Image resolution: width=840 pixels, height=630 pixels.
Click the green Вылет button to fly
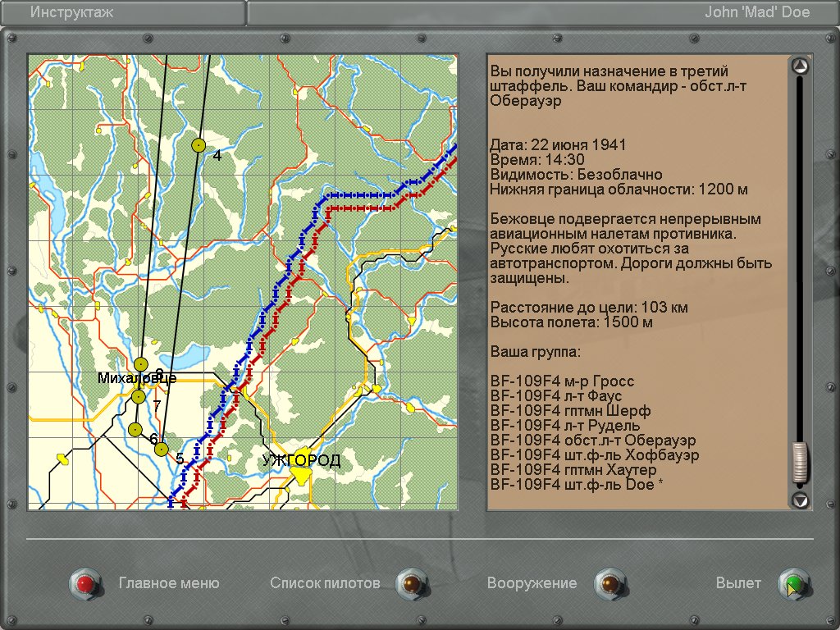(x=793, y=583)
